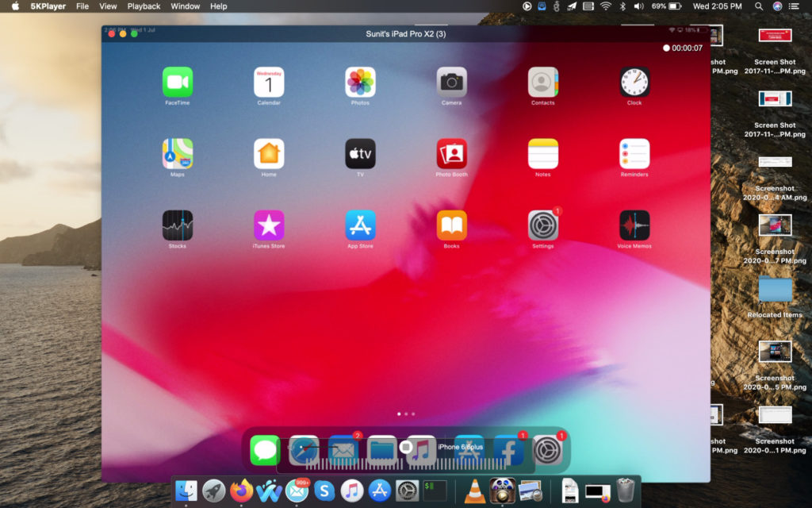This screenshot has height=508, width=812.
Task: Launch VLC from the Mac dock
Action: pos(474,490)
